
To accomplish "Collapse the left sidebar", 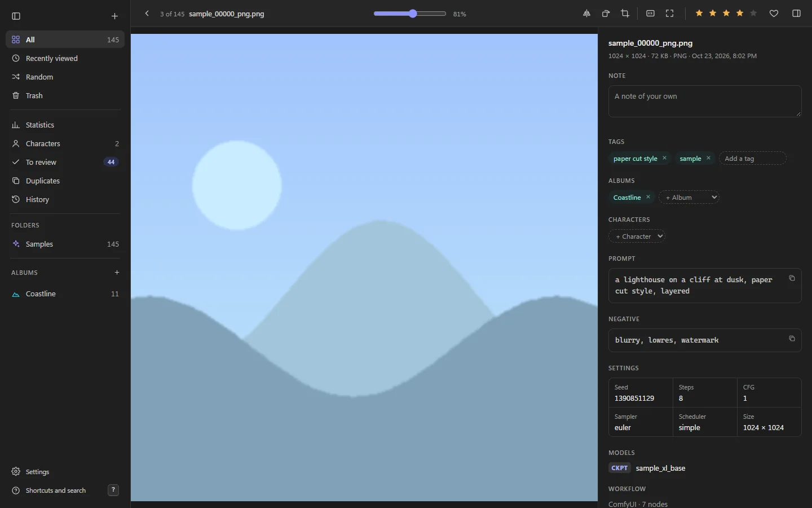I will click(16, 16).
